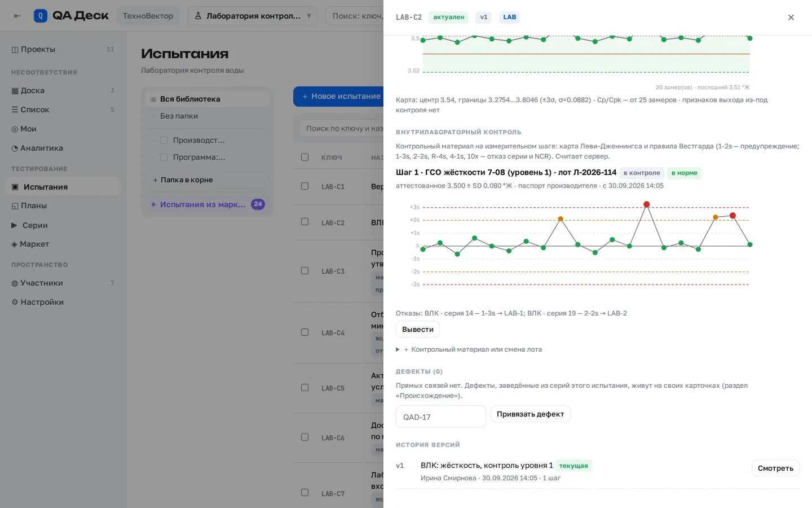The height and width of the screenshot is (508, 812).
Task: Open Участники icon in sidebar
Action: pos(15,283)
